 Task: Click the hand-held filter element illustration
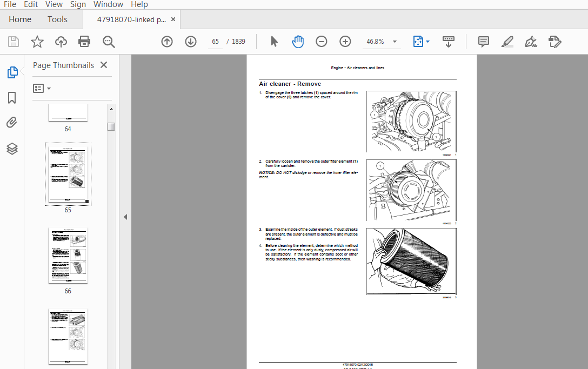tap(411, 261)
